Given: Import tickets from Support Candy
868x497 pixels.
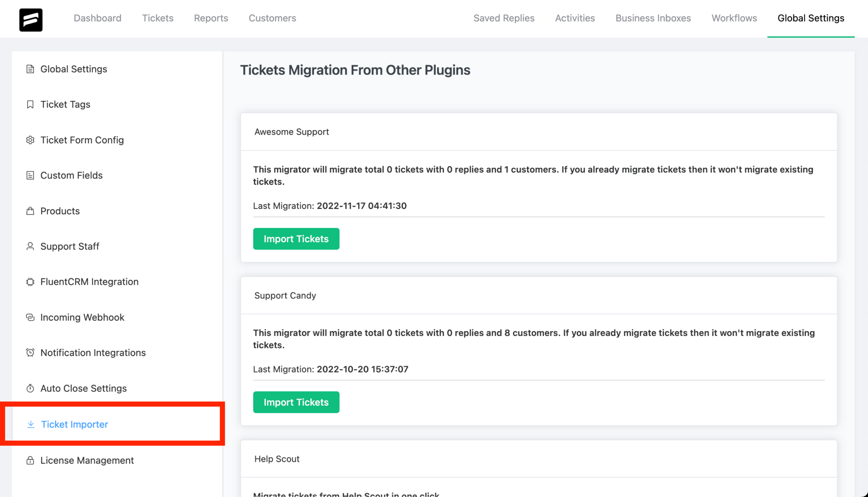Looking at the screenshot, I should [x=296, y=402].
